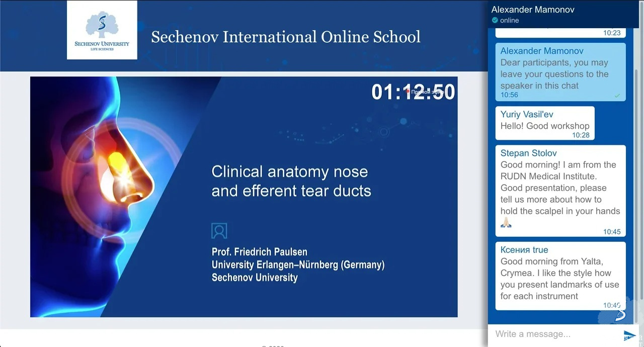Click the presenter person icon on the slide

tap(219, 231)
